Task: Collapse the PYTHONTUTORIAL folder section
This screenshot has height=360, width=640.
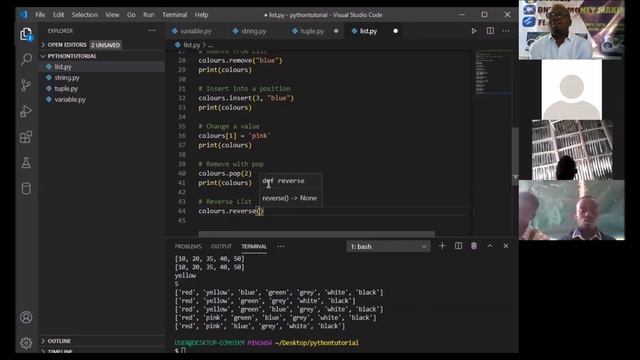Action: coord(102,56)
